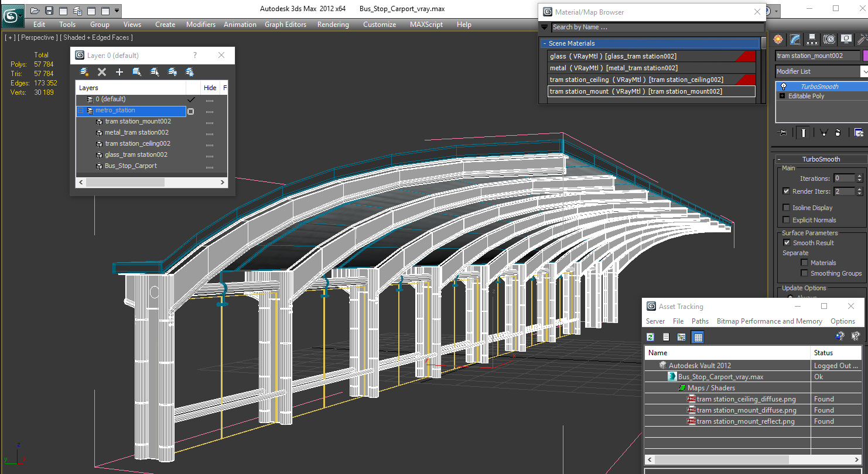Enable the Explicit Normals checkbox

[786, 220]
